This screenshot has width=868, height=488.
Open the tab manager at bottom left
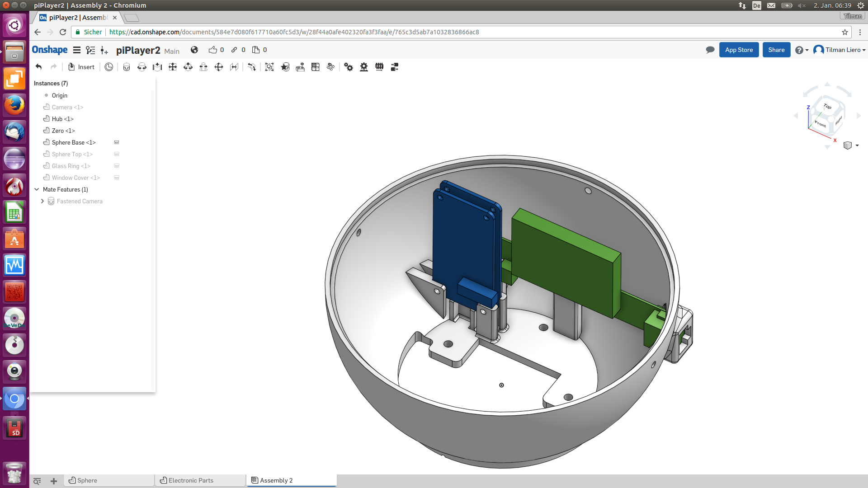pos(37,481)
